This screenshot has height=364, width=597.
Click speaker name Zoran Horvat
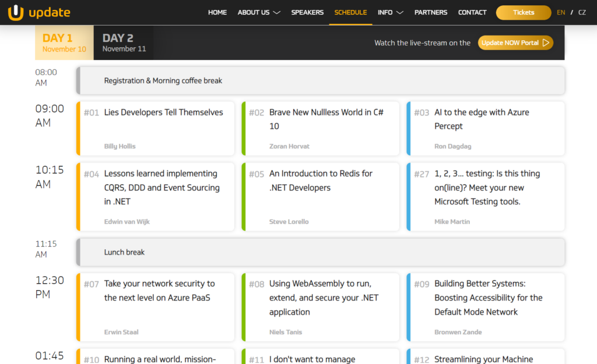click(x=289, y=146)
